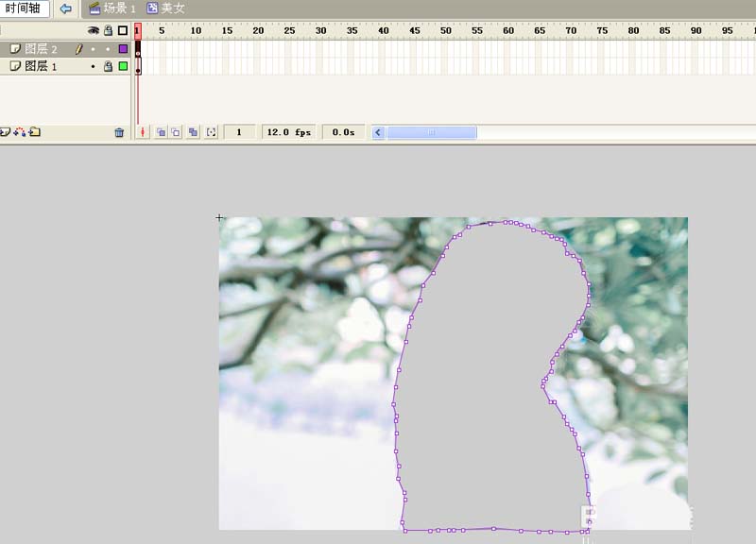The height and width of the screenshot is (544, 756).
Task: Toggle visibility of all layers via eye icon
Action: [x=93, y=31]
